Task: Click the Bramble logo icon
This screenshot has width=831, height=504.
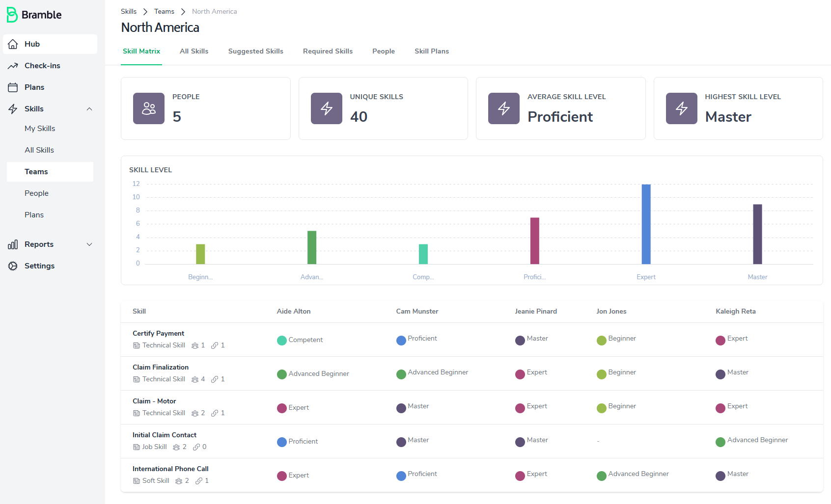Action: (12, 15)
